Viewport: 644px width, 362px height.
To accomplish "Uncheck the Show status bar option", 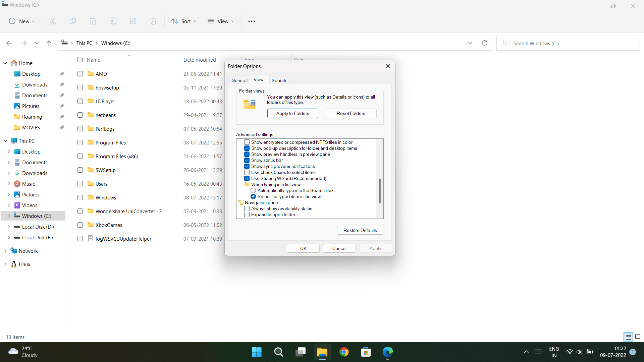I will 247,160.
